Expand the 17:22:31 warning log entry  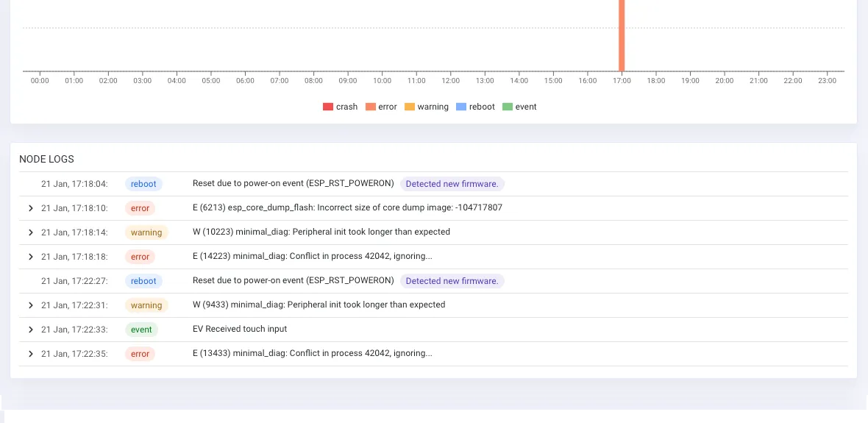[30, 305]
